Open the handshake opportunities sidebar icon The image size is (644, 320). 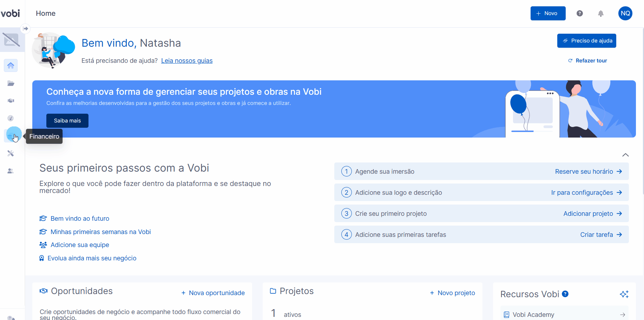11,101
